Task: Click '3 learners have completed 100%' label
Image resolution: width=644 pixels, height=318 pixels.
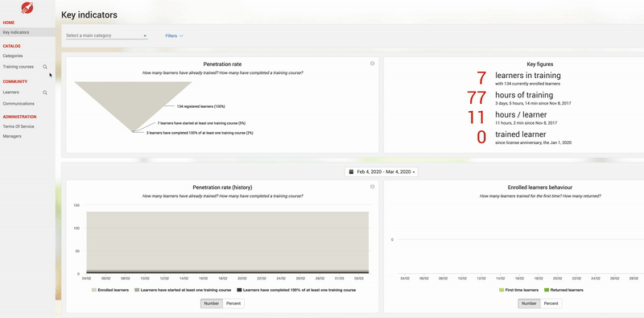Action: pos(200,133)
